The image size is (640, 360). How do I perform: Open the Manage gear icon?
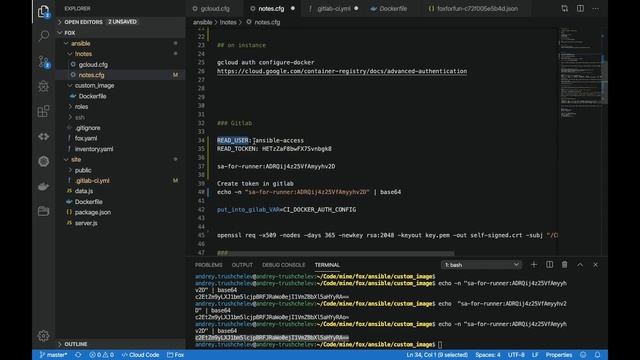[x=43, y=336]
